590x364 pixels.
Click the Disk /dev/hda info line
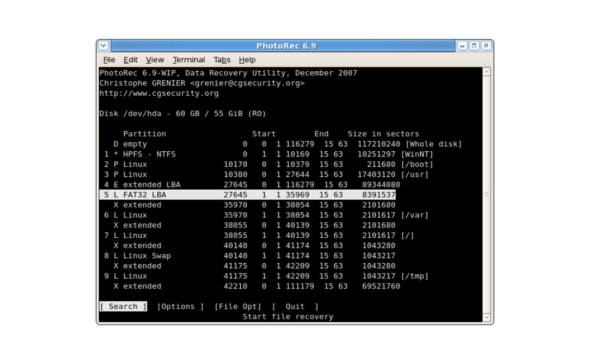pyautogui.click(x=183, y=114)
